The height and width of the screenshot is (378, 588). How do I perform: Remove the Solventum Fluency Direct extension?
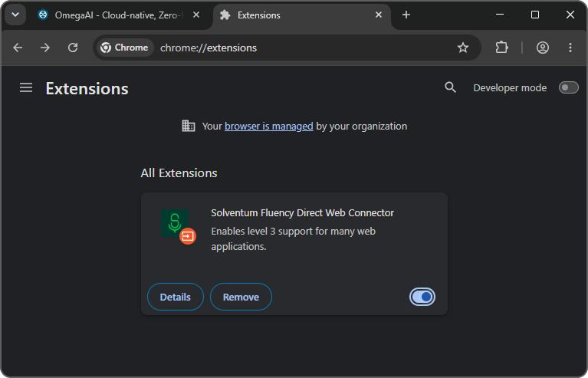click(241, 297)
